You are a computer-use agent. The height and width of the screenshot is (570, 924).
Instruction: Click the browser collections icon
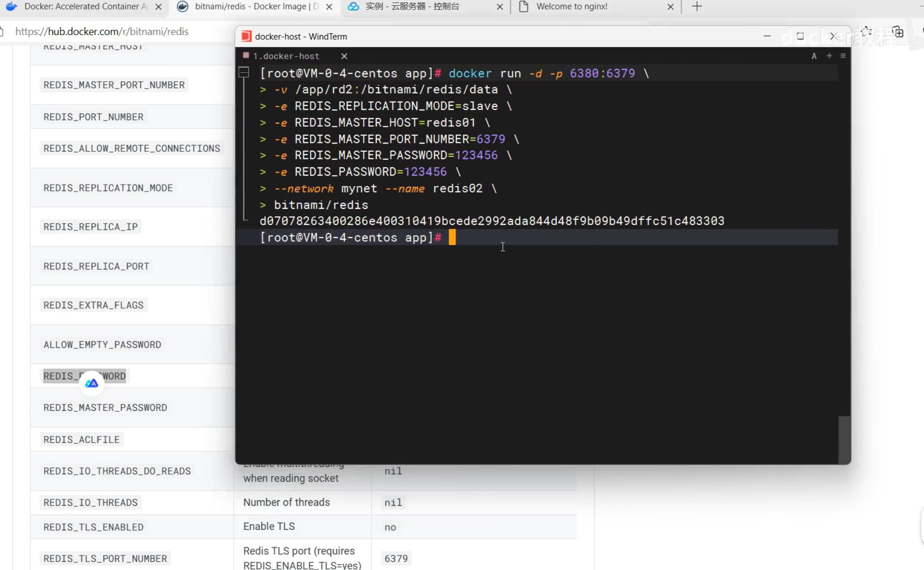pyautogui.click(x=898, y=31)
